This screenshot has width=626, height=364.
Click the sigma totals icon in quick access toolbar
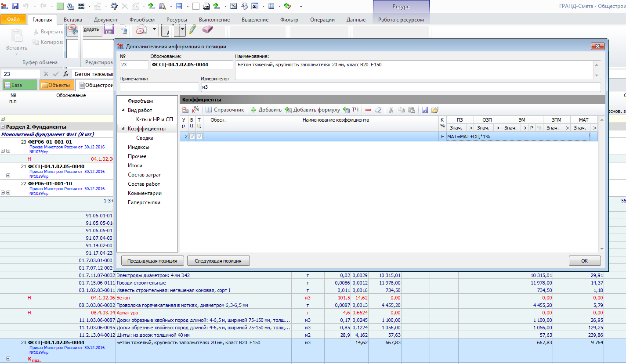(255, 6)
